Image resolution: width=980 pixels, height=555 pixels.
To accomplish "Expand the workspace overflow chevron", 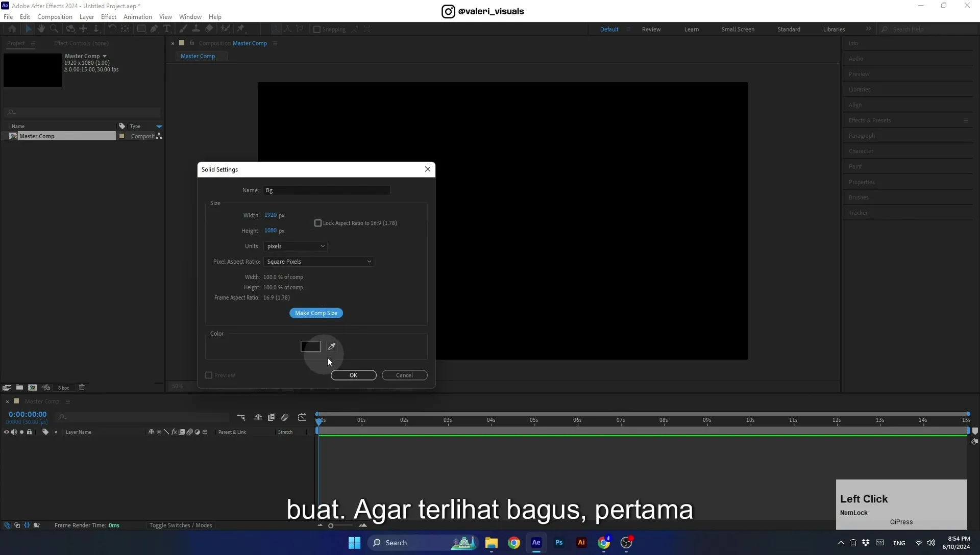I will [868, 29].
